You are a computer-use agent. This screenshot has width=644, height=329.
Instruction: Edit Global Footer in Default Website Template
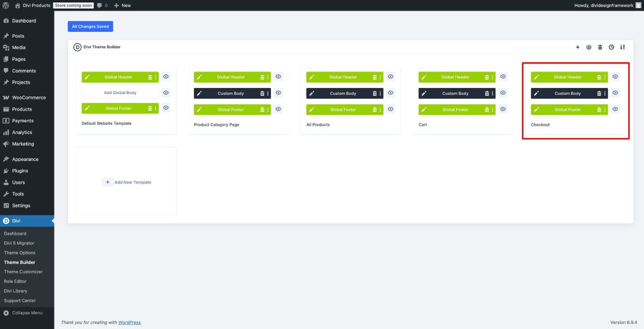tap(87, 108)
